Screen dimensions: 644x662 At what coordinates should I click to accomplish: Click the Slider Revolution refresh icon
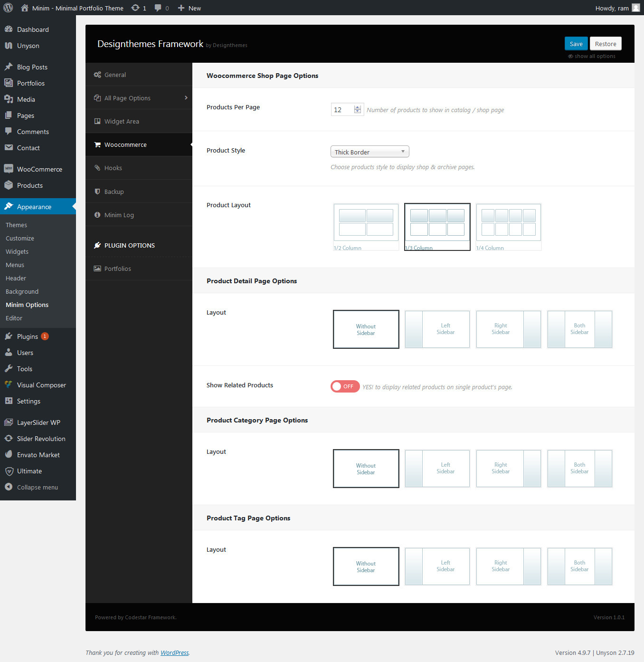coord(9,438)
